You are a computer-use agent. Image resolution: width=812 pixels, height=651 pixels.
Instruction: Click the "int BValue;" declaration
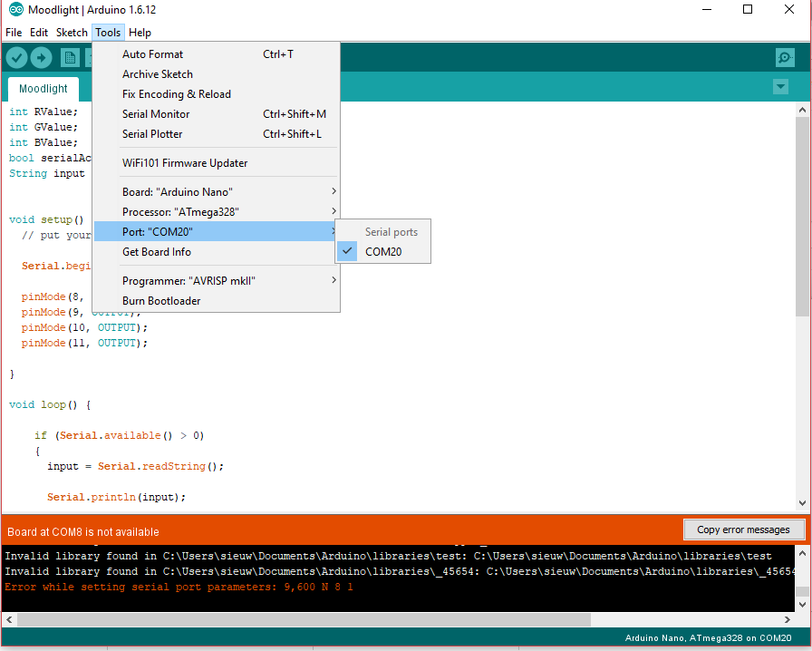point(43,142)
